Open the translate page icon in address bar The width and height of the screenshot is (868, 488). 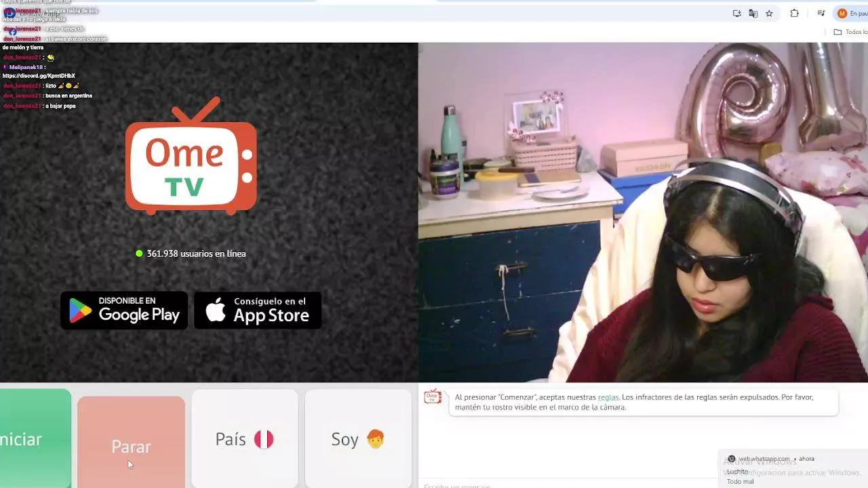click(753, 14)
